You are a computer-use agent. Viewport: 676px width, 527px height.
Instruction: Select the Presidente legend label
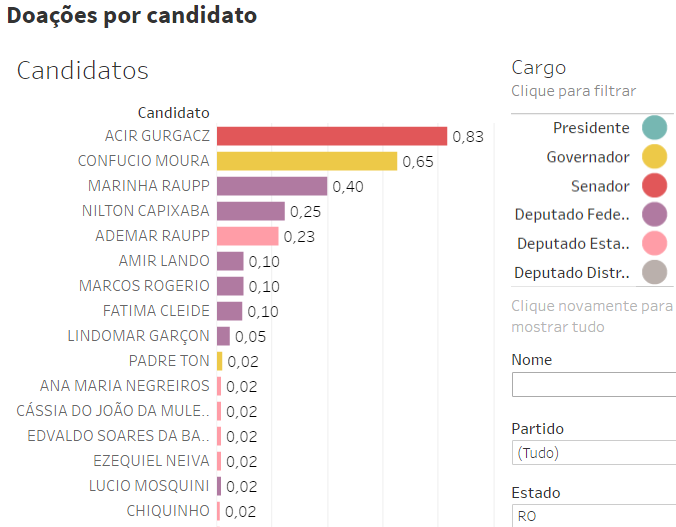[x=591, y=128]
